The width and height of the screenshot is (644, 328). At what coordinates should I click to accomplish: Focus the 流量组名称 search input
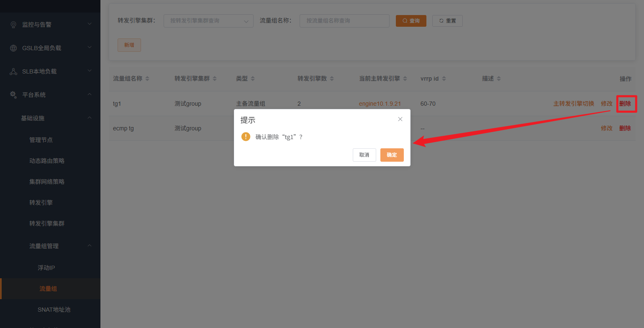point(344,21)
